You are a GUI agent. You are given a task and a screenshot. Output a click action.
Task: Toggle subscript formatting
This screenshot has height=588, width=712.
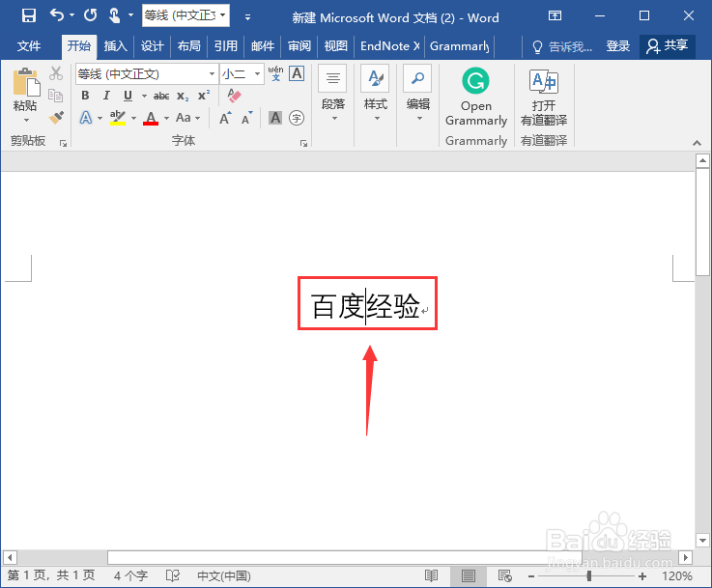coord(183,96)
